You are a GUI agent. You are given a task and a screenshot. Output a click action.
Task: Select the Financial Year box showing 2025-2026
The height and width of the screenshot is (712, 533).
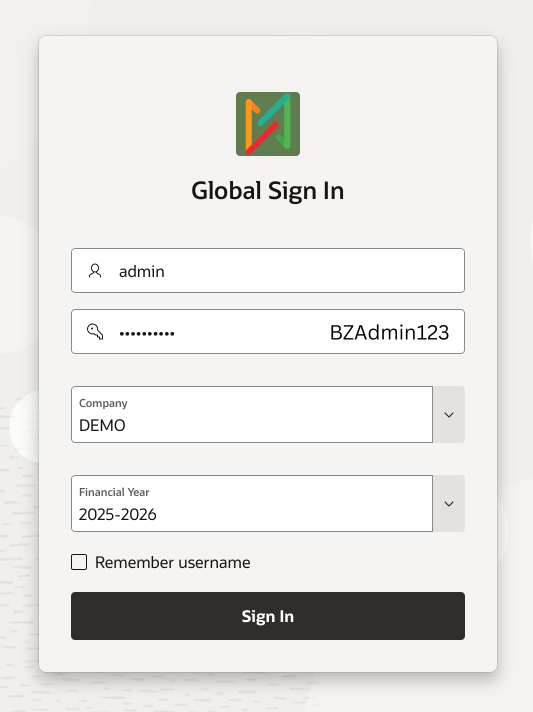point(252,504)
